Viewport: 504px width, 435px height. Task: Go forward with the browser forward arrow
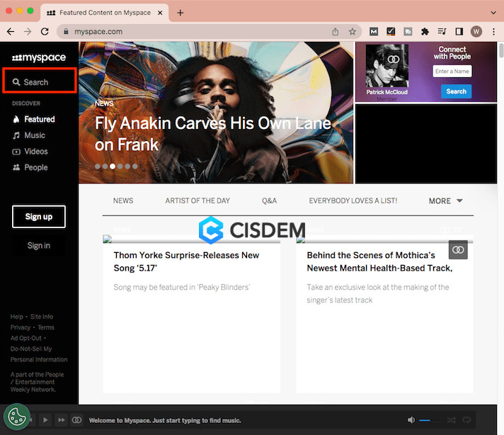click(x=28, y=32)
